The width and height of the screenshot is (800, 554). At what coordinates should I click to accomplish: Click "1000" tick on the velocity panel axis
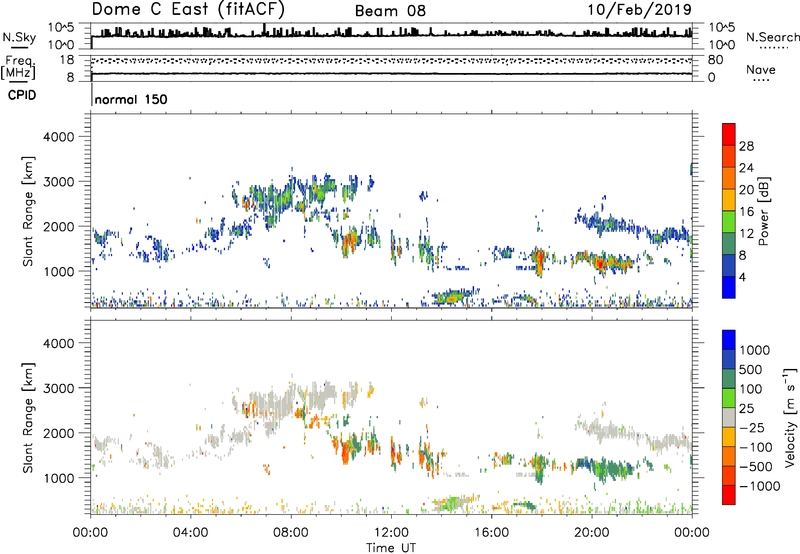[59, 478]
